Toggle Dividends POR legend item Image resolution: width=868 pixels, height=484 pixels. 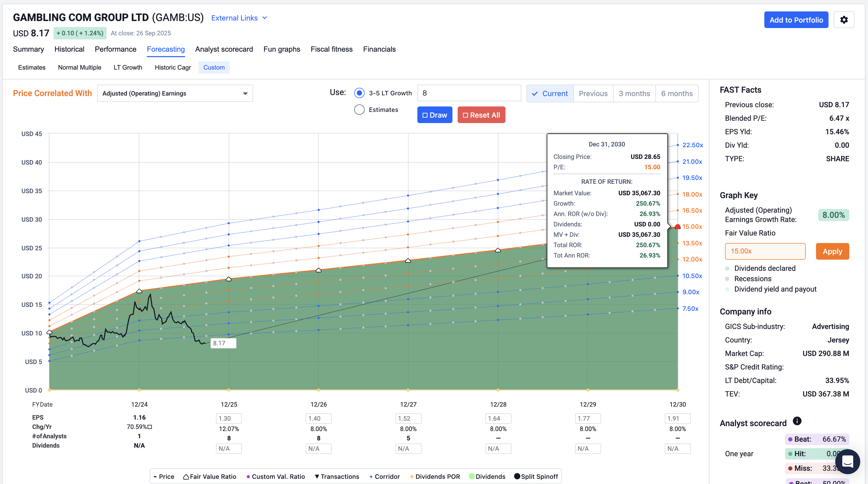point(435,476)
